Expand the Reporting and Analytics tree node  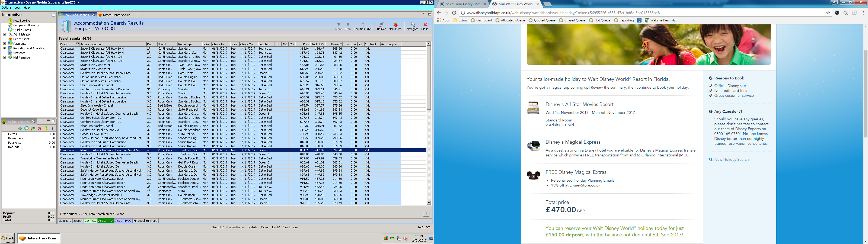click(4, 48)
